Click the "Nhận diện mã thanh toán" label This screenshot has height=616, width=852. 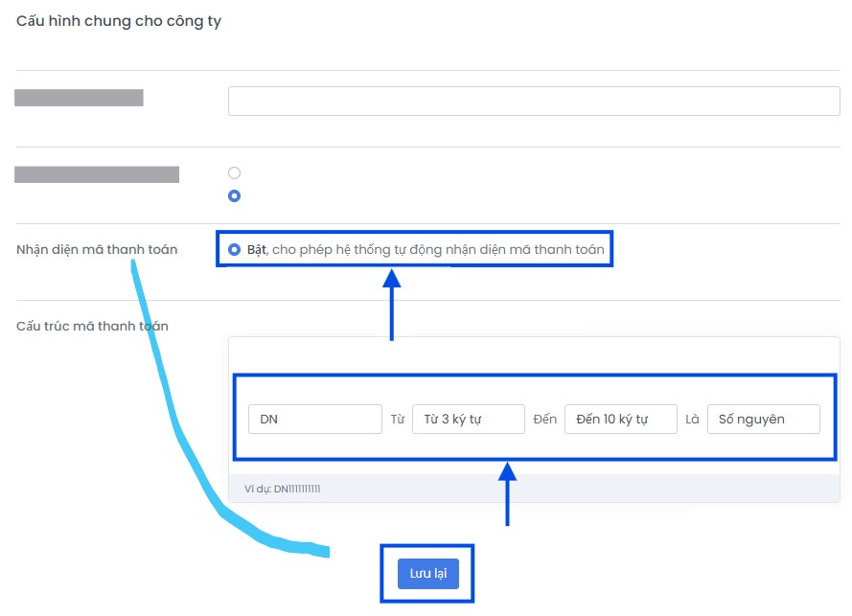tap(97, 250)
